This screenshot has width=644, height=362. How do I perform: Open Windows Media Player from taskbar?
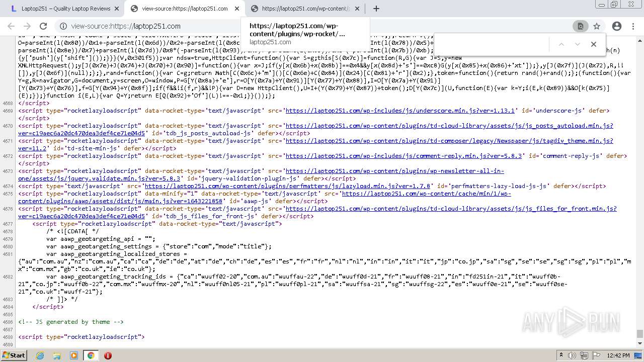(x=74, y=355)
